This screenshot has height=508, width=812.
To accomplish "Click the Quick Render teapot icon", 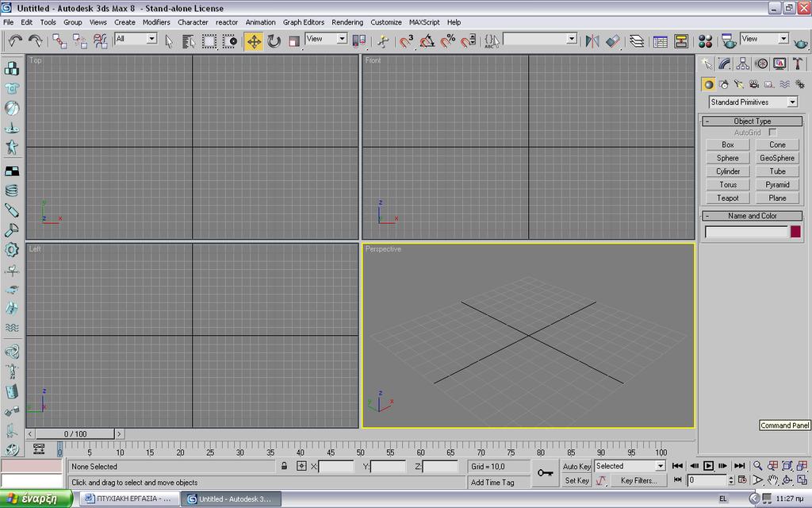I will coord(801,43).
